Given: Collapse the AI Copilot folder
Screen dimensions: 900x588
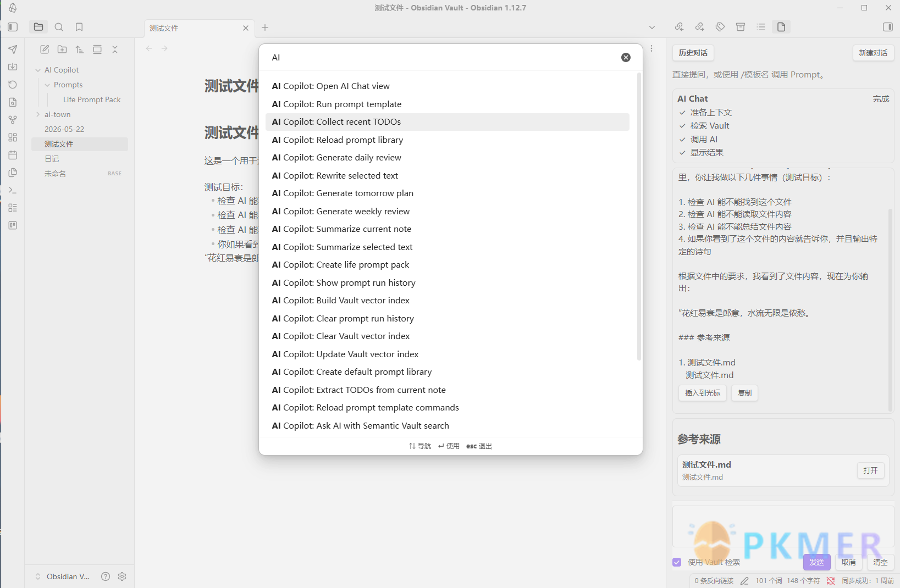Looking at the screenshot, I should 38,70.
